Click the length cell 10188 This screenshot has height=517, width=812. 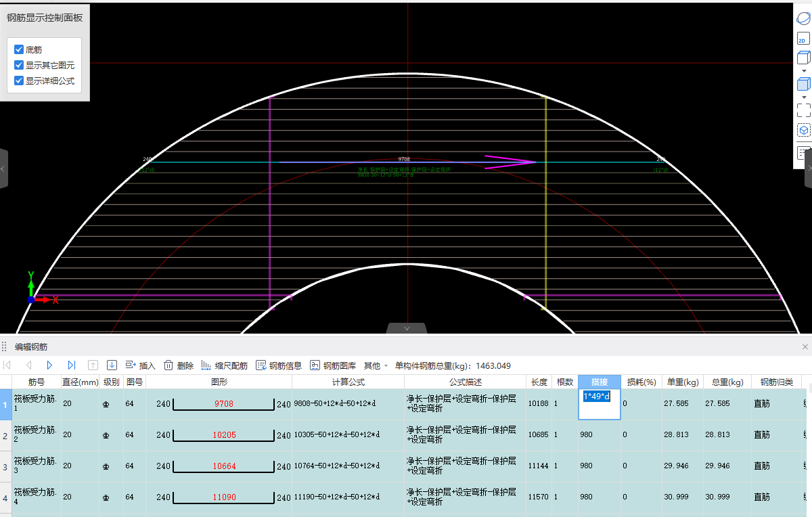[x=539, y=404]
